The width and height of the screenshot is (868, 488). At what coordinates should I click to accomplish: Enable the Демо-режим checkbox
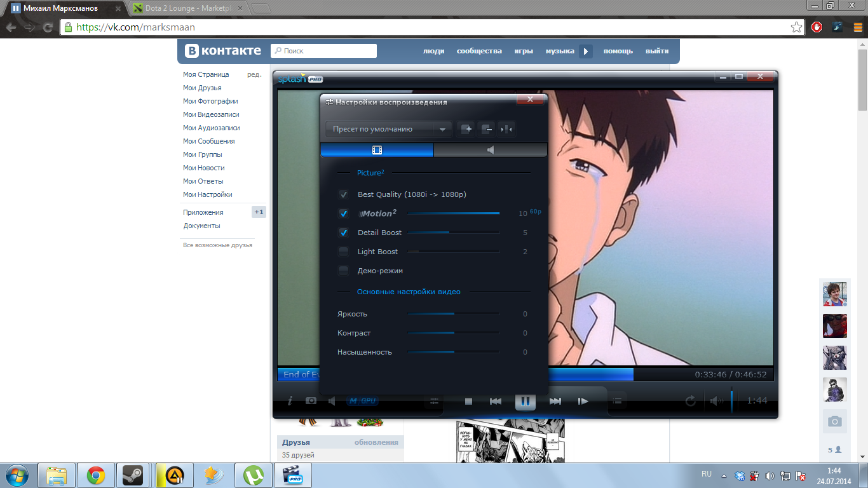click(344, 271)
